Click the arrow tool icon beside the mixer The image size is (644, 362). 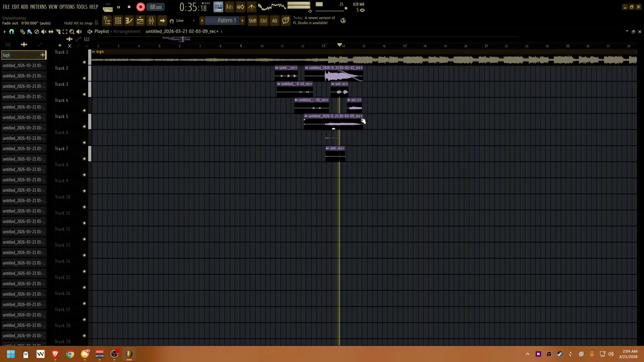point(162,21)
